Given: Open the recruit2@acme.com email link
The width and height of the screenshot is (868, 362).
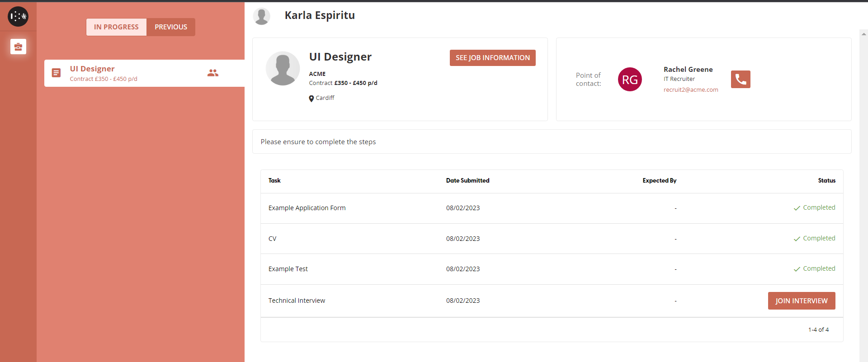Looking at the screenshot, I should (x=690, y=90).
